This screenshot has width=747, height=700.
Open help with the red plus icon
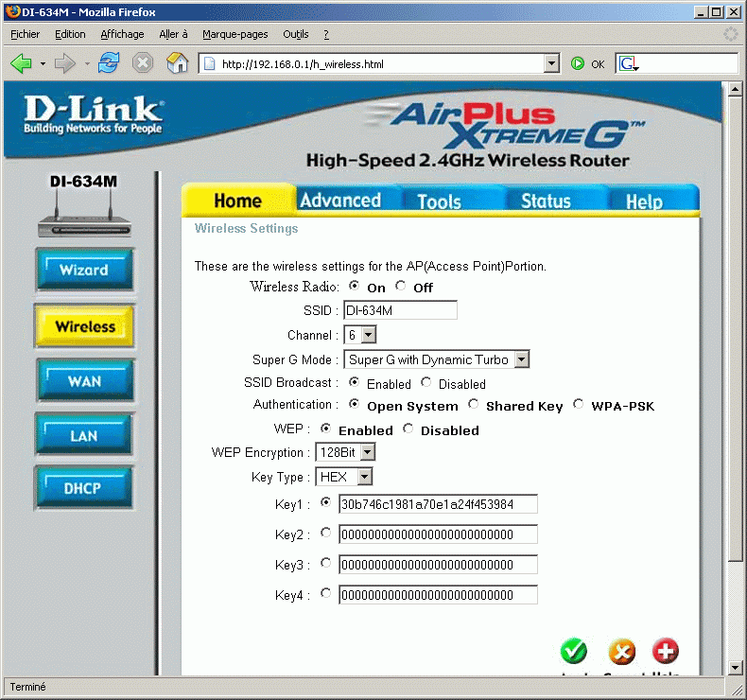click(x=665, y=651)
